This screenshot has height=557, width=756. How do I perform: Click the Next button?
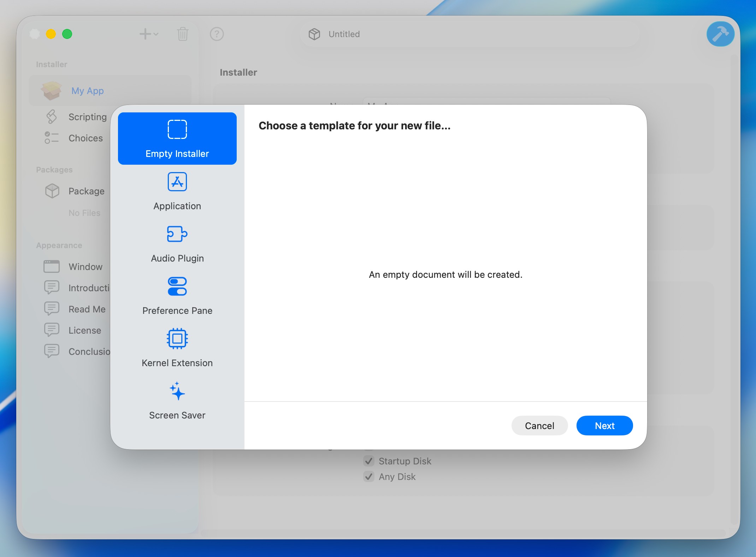click(x=604, y=426)
